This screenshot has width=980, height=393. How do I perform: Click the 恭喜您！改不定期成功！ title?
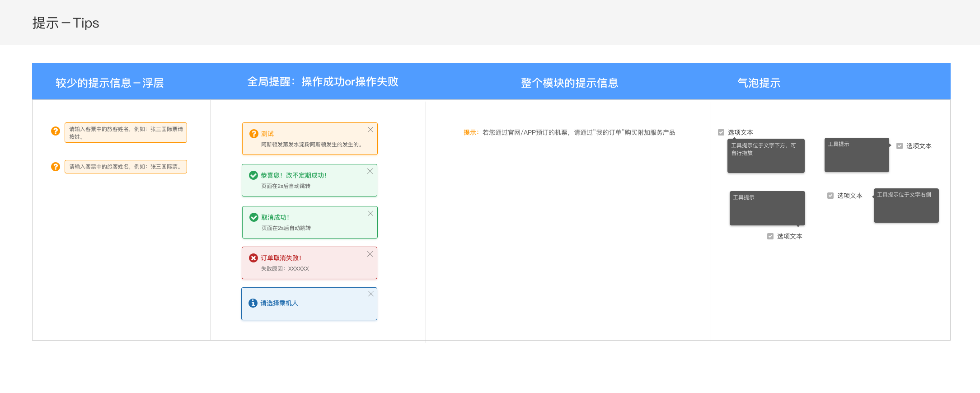click(x=294, y=175)
